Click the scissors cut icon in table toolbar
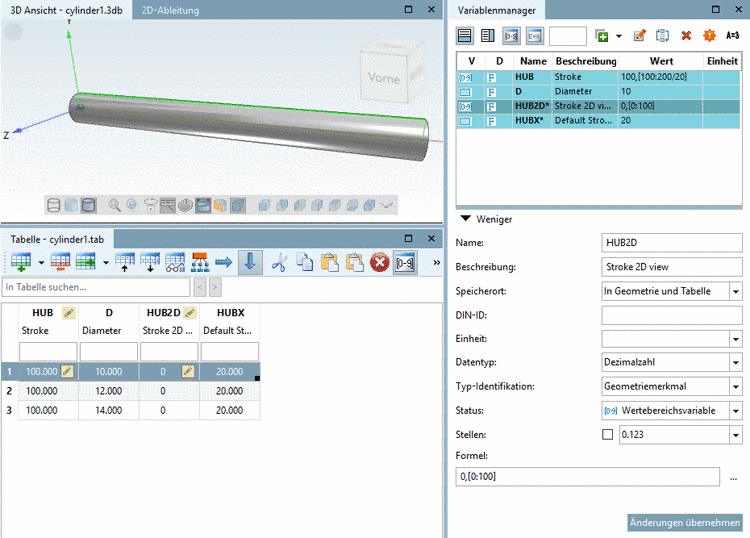The height and width of the screenshot is (538, 750). pyautogui.click(x=279, y=263)
